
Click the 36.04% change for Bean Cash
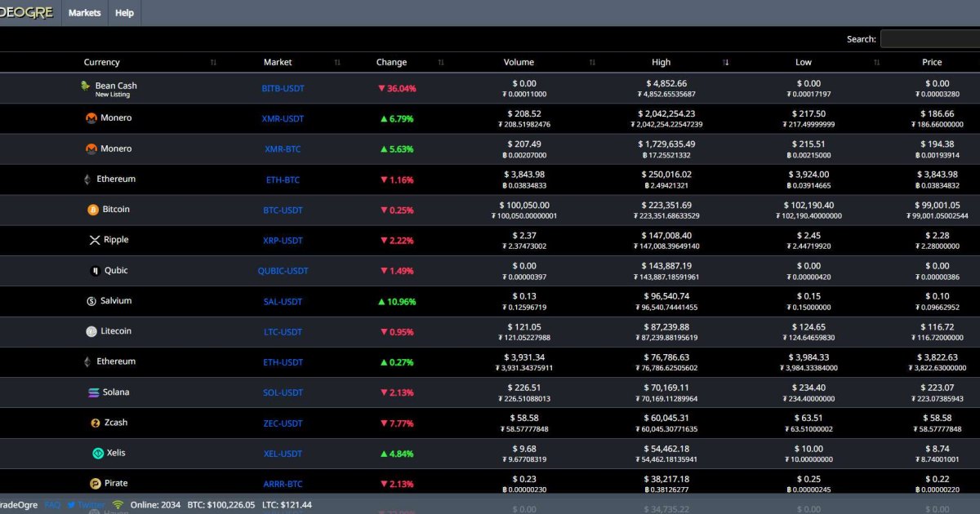point(396,88)
